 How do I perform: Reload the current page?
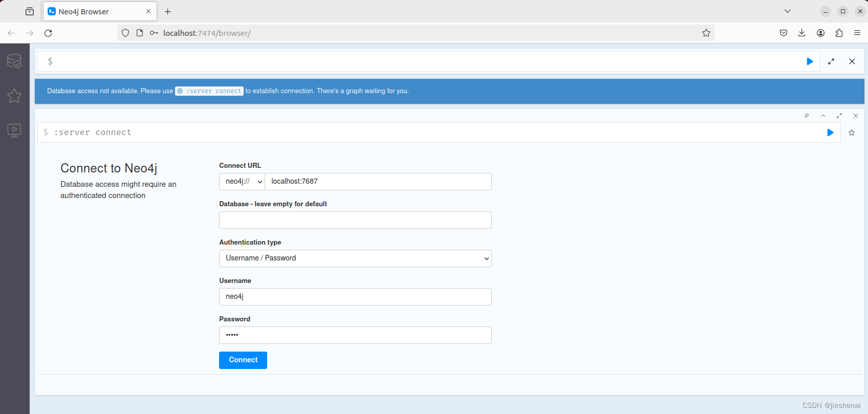tap(48, 33)
